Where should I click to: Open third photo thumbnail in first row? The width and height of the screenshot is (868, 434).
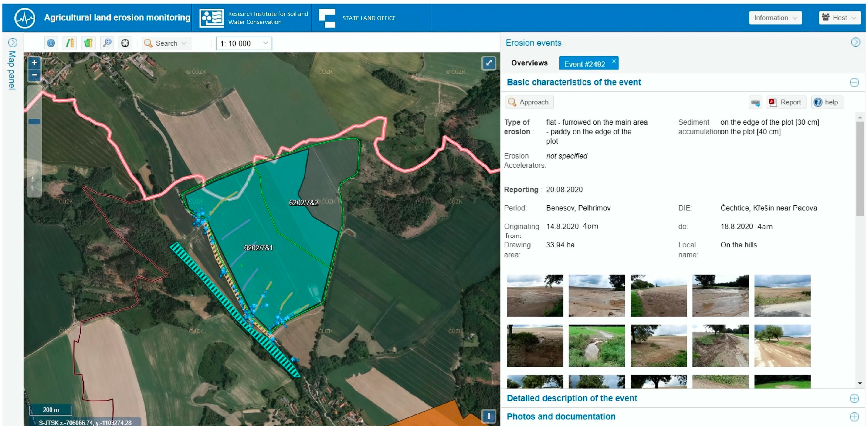tap(658, 296)
